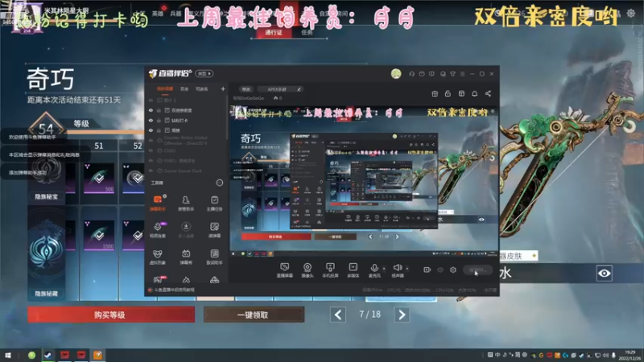644x362 pixels.
Task: Click the user avatar in streaming app title bar
Action: coord(396,73)
